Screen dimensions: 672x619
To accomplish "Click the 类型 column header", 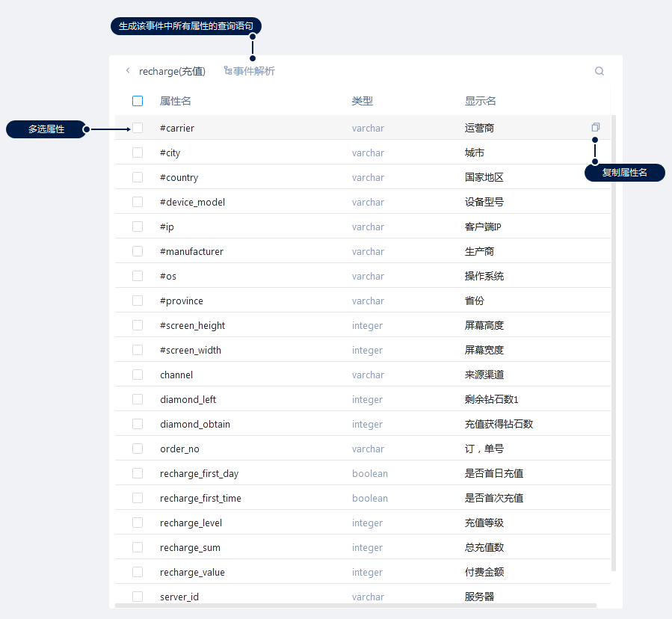I will point(363,101).
